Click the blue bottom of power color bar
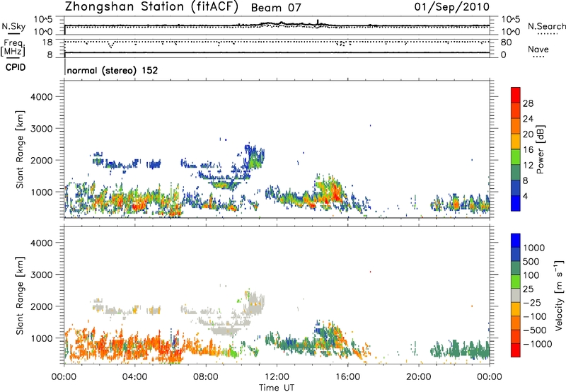 tap(516, 203)
